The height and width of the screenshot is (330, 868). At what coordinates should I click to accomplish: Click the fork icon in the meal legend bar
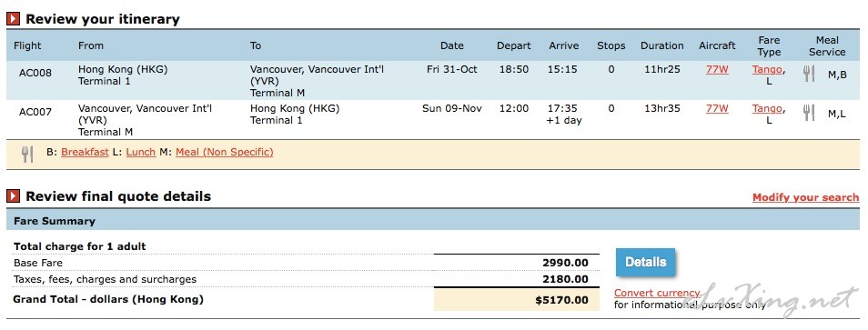(27, 154)
